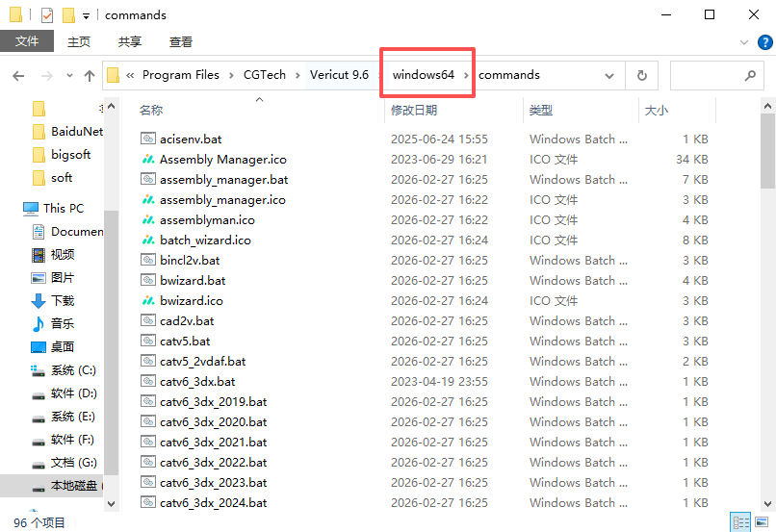Screen dimensions: 776x532
Task: Click Program Files in the address bar
Action: click(181, 75)
